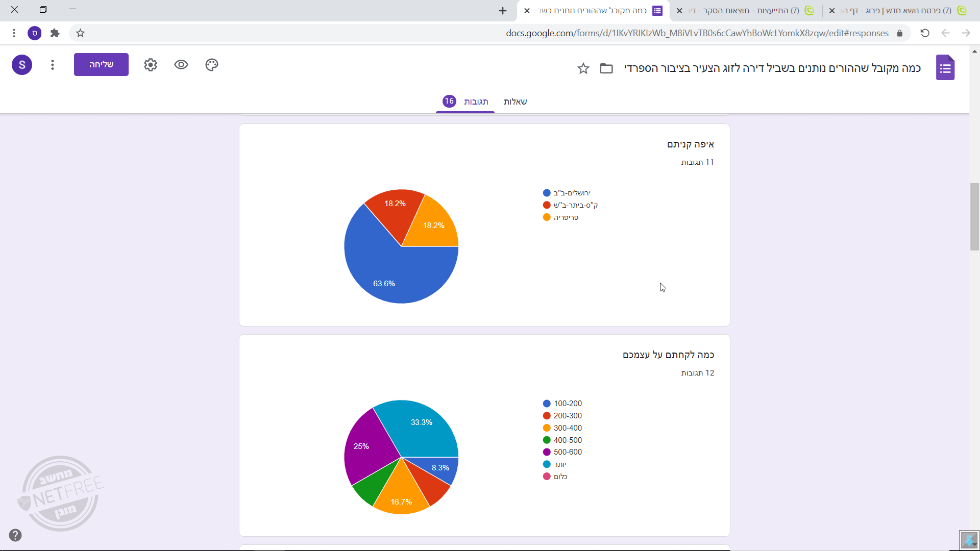980x551 pixels.
Task: Switch to the Responses tab
Action: click(475, 102)
